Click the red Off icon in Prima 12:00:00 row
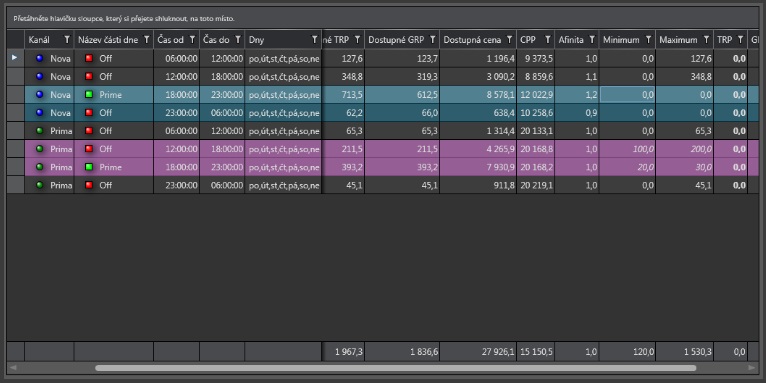Viewport: 766px width, 383px height. pyautogui.click(x=89, y=149)
